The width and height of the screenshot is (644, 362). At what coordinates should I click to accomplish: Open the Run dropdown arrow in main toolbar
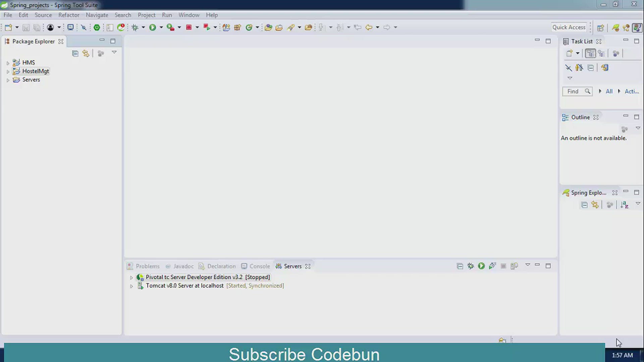161,27
